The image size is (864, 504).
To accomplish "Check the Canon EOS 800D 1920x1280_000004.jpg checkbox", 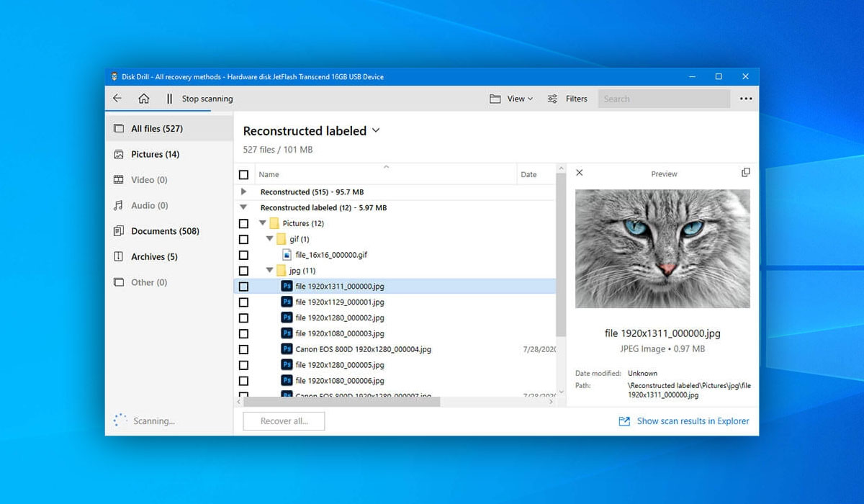I will [243, 349].
